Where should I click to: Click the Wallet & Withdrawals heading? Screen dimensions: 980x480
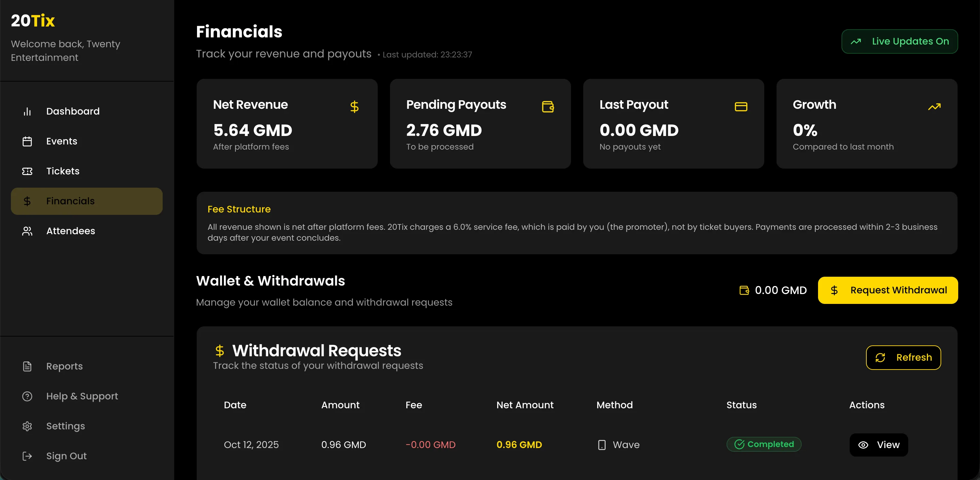coord(270,281)
